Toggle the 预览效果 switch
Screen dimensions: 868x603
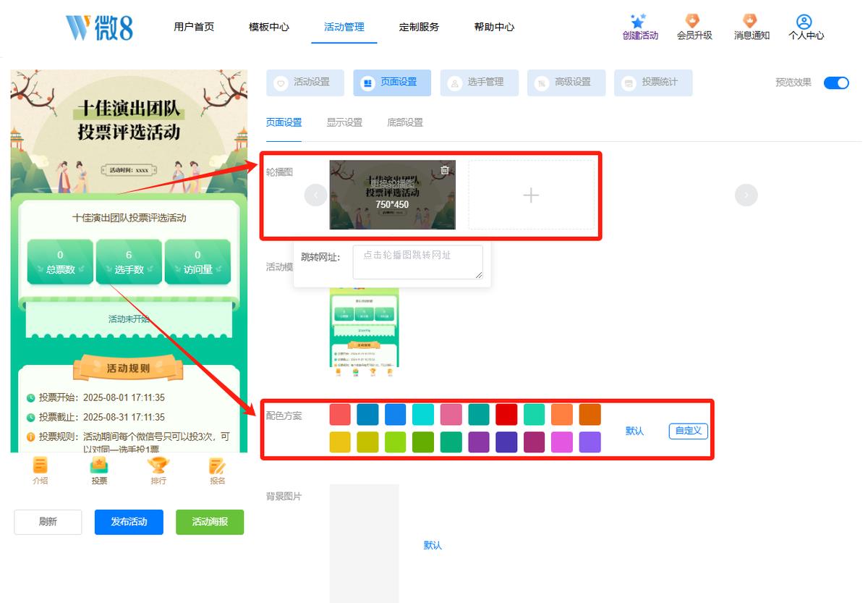836,83
